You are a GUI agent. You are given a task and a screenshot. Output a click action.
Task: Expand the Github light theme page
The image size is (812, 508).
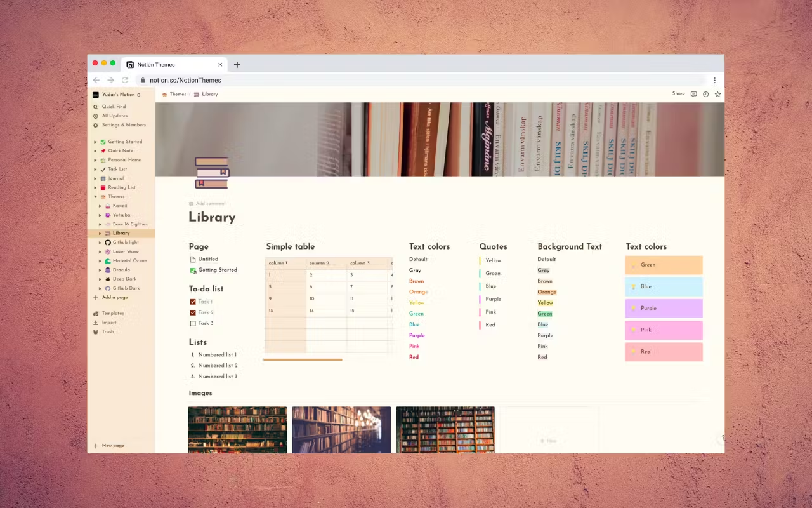[x=100, y=242]
